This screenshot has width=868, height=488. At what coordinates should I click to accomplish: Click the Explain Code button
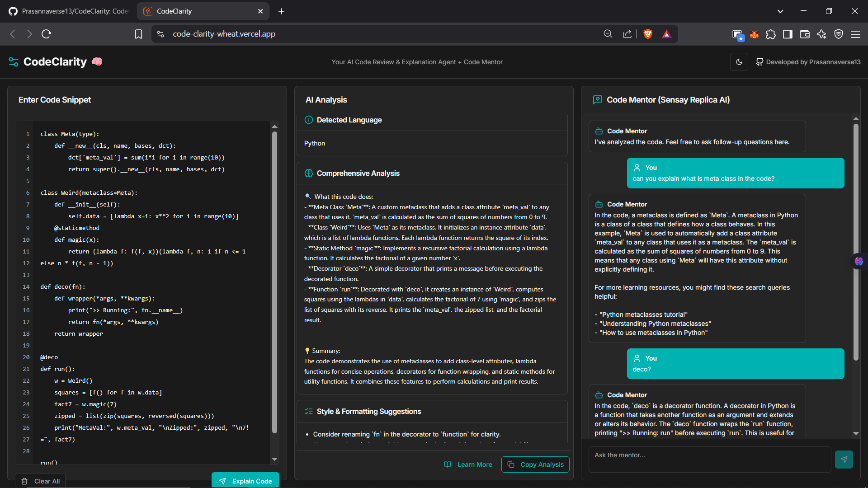click(x=245, y=481)
